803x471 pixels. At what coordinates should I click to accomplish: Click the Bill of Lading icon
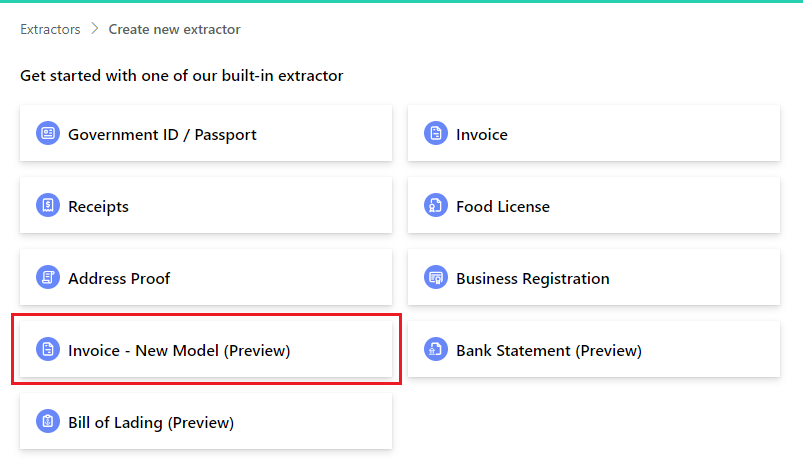(48, 422)
